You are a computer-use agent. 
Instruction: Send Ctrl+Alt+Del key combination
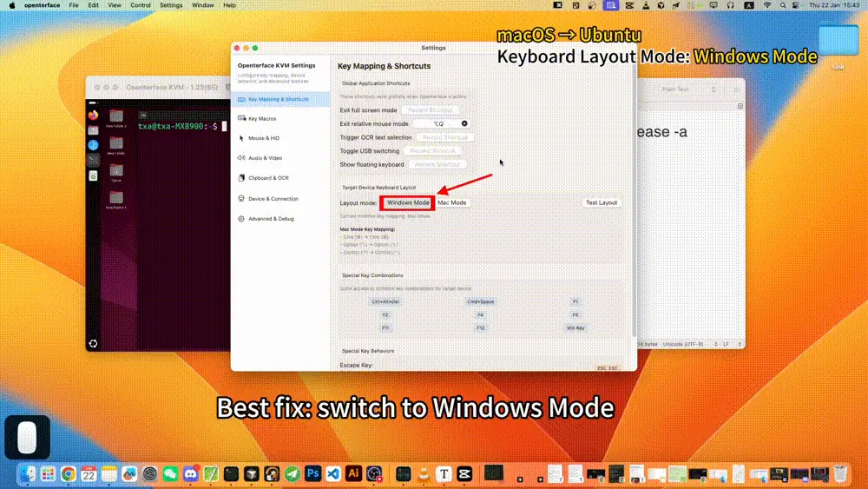(x=385, y=301)
